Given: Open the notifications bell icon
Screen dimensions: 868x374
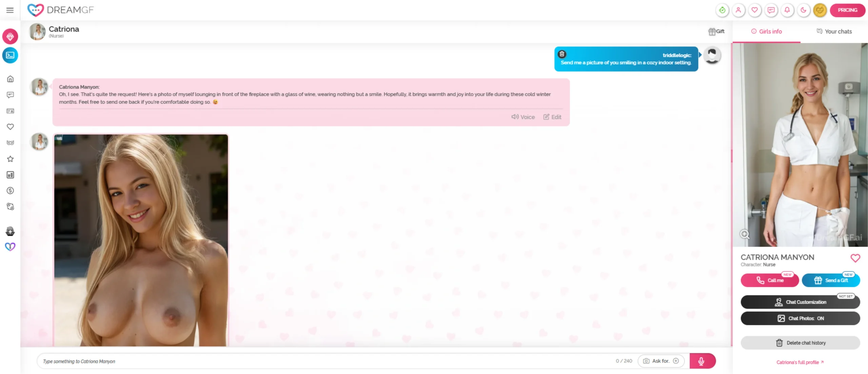Looking at the screenshot, I should 787,10.
